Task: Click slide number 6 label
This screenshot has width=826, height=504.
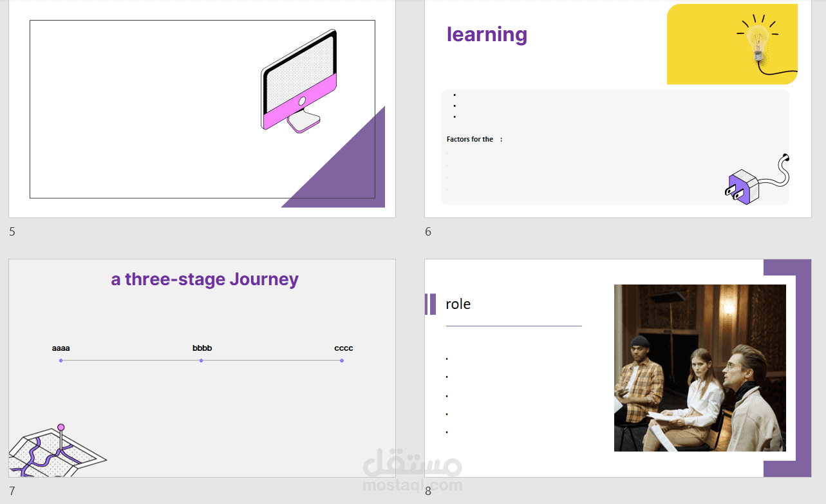Action: (x=428, y=232)
